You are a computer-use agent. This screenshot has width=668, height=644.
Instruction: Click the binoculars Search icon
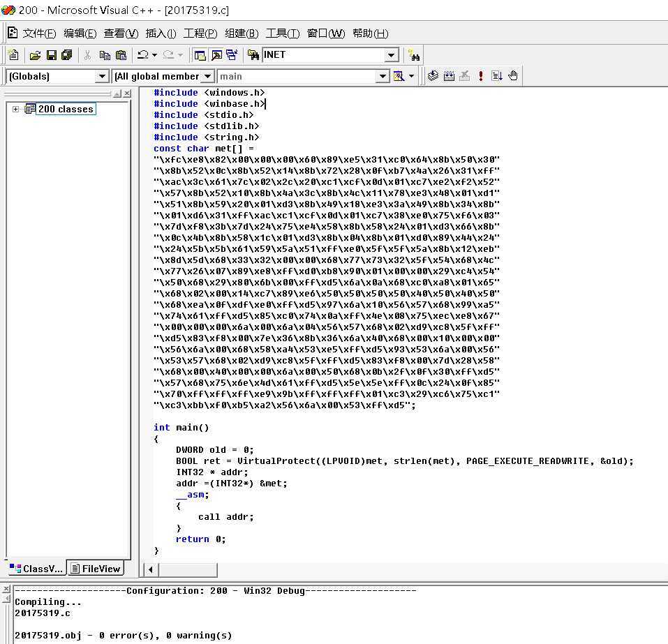[414, 55]
